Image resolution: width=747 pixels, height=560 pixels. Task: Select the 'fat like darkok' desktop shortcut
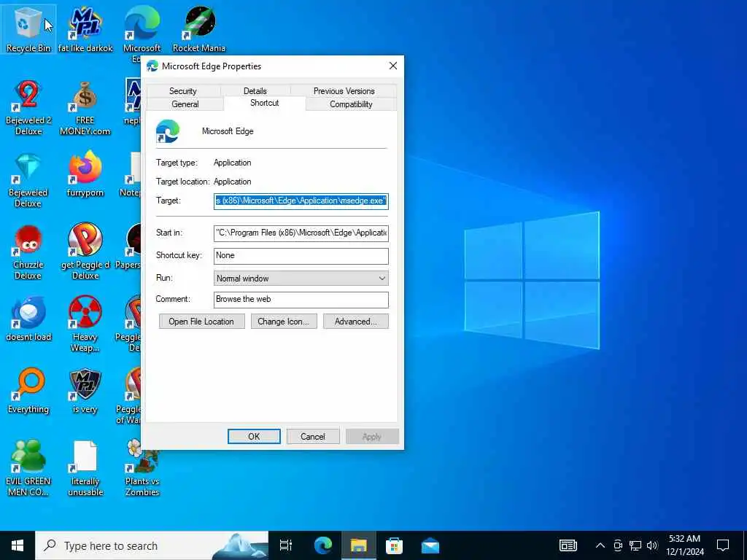85,28
